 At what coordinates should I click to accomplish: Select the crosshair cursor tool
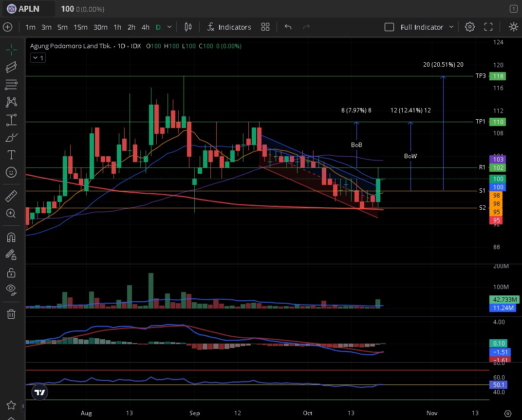click(11, 49)
